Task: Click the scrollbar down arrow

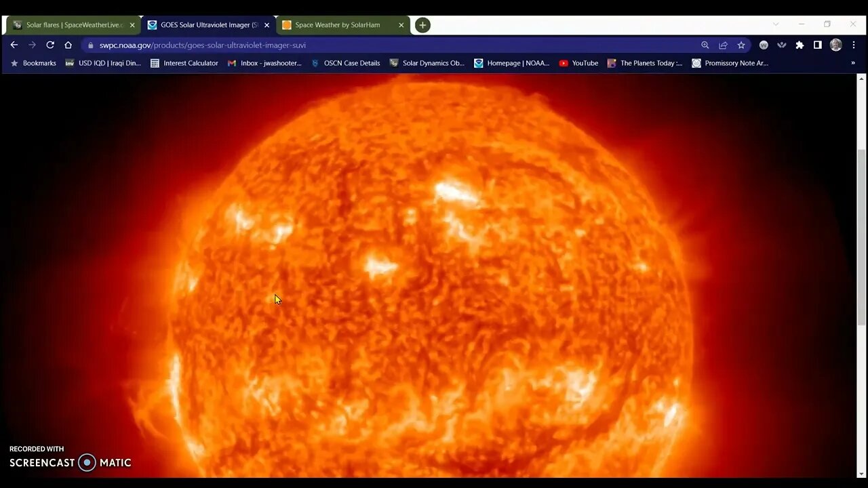Action: click(x=862, y=474)
